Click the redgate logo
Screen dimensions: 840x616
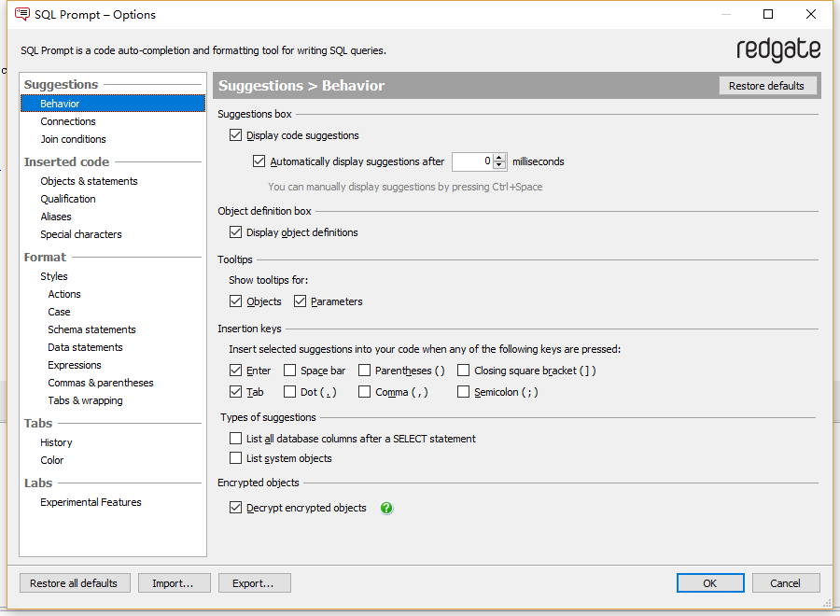pyautogui.click(x=777, y=49)
